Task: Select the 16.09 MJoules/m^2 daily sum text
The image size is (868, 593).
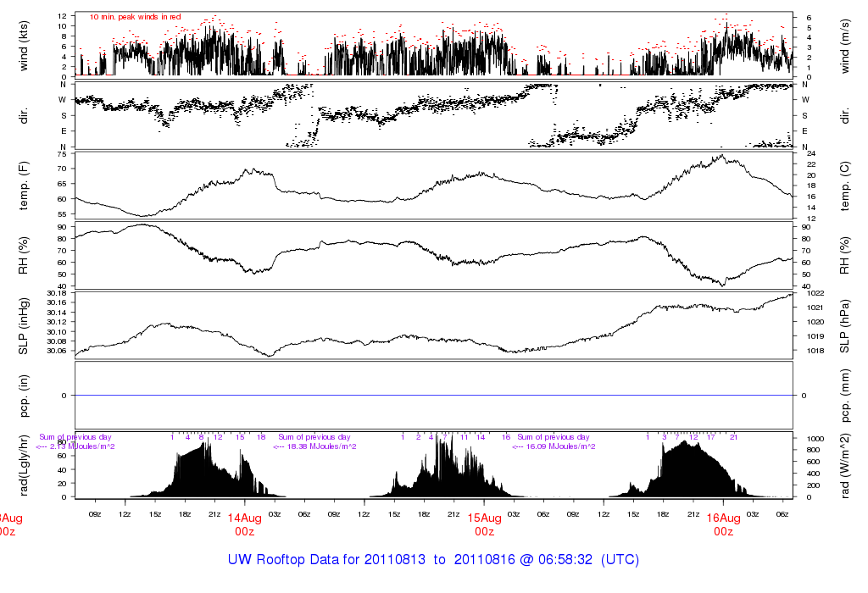Action: 553,446
